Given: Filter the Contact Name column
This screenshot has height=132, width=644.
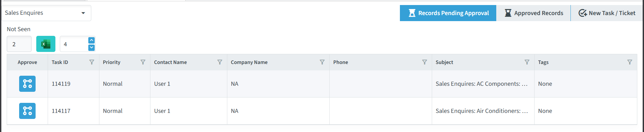Looking at the screenshot, I should pyautogui.click(x=220, y=62).
